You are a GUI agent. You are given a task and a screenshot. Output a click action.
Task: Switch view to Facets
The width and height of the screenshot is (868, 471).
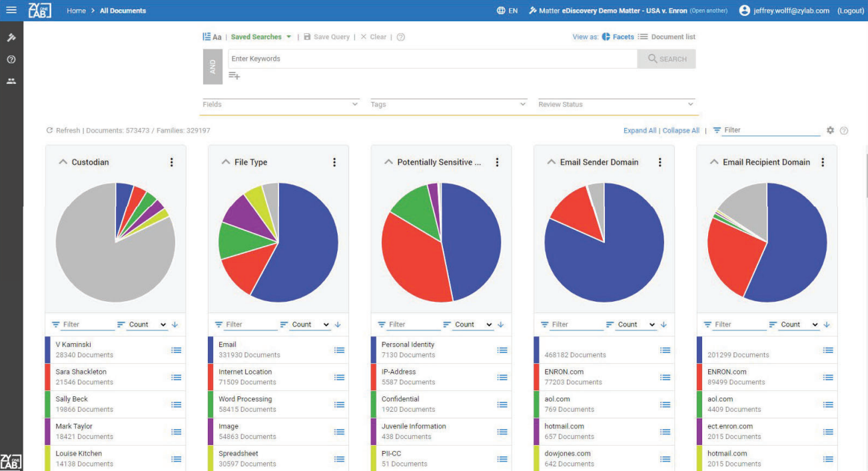pos(618,37)
